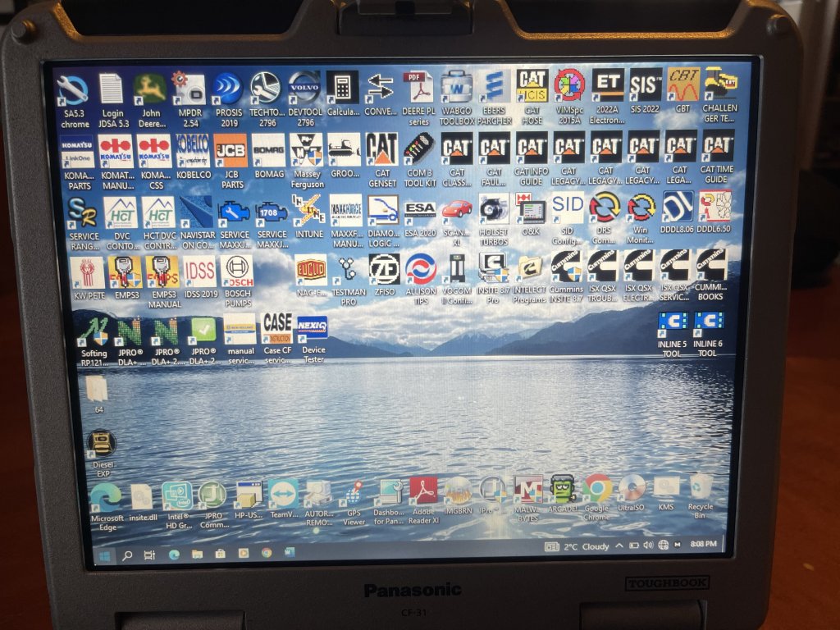Launch Cummins INSITE 8.7

point(566,267)
